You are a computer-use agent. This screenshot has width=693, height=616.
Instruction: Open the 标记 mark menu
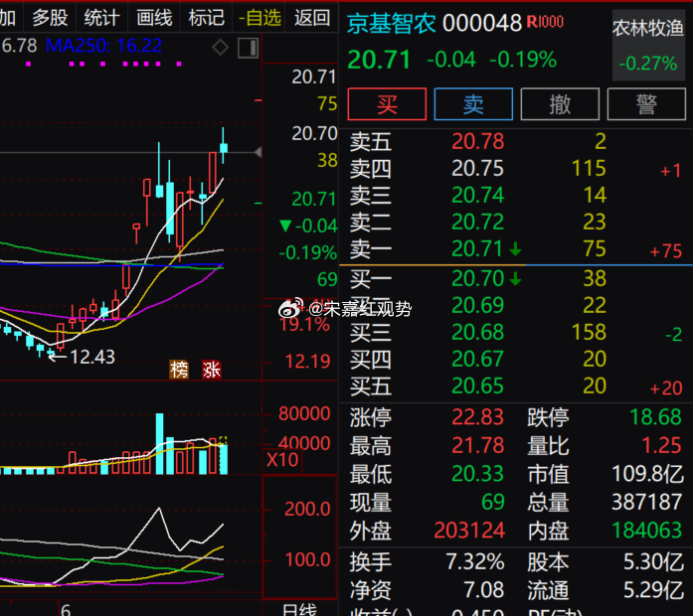coord(207,18)
